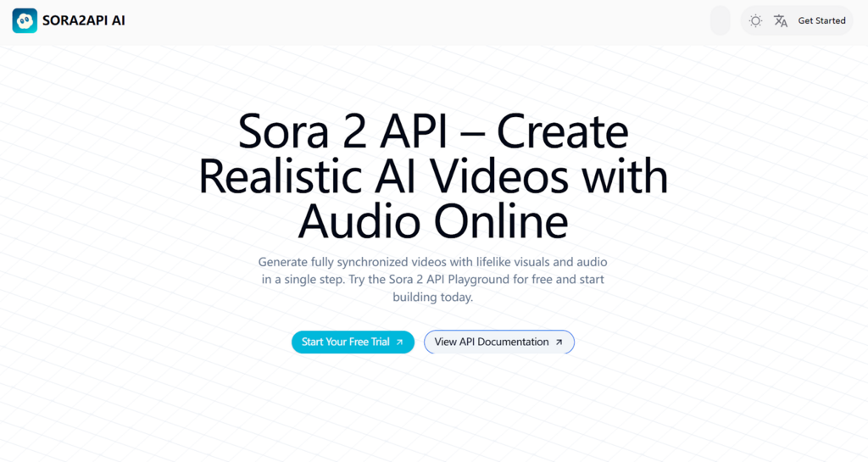Click the arrow icon in Start Your Free Trial
This screenshot has width=868, height=462.
coord(399,342)
